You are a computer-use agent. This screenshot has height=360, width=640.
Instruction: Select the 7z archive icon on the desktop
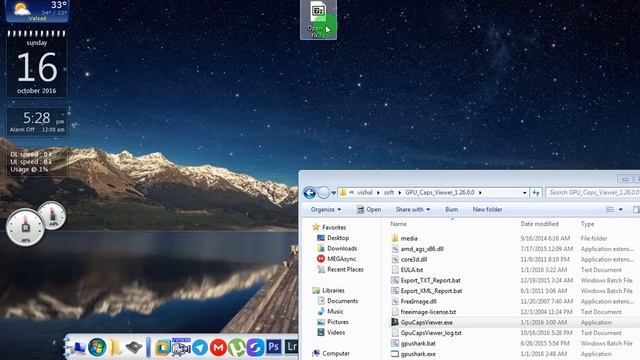(318, 19)
